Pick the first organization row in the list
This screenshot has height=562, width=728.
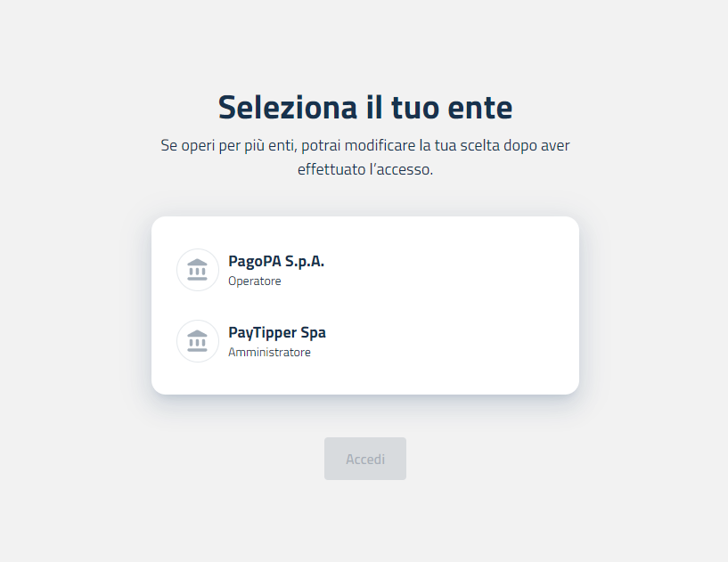[365, 270]
